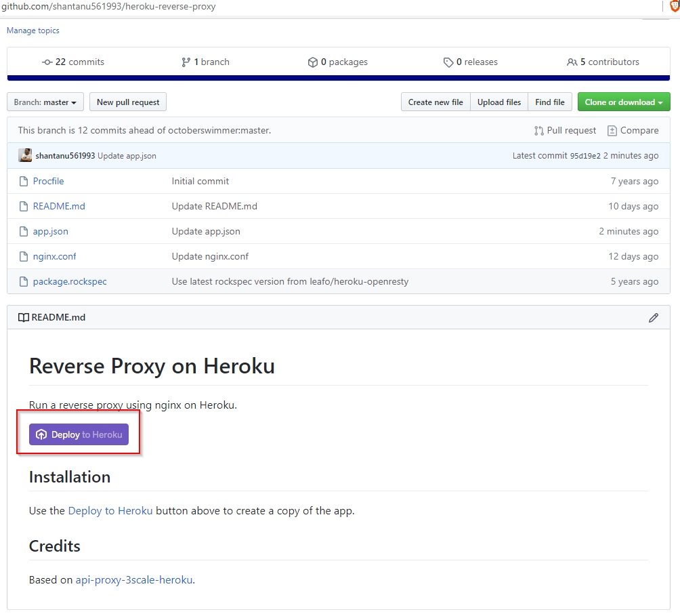Click the releases tag icon
680x616 pixels.
448,62
